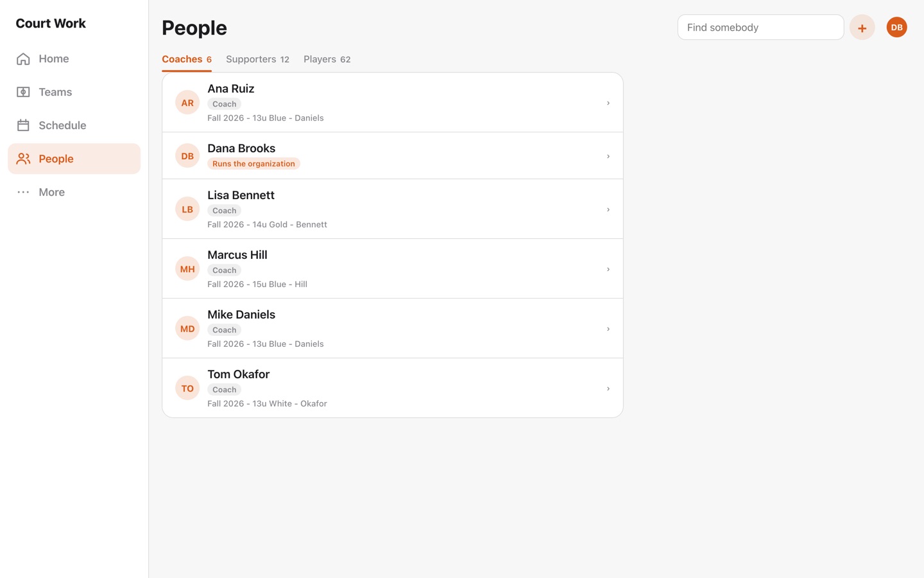Click the plus add-person button
The image size is (924, 578).
(862, 28)
